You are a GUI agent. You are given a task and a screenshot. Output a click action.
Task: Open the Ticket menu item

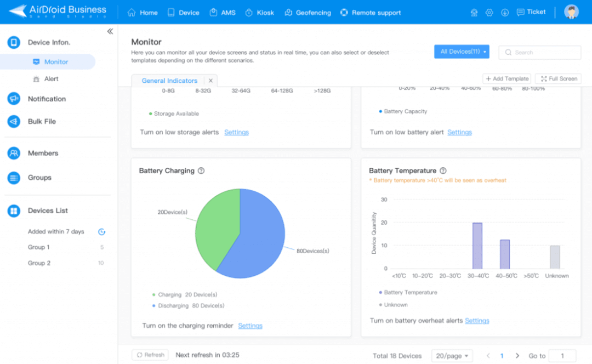(x=531, y=12)
